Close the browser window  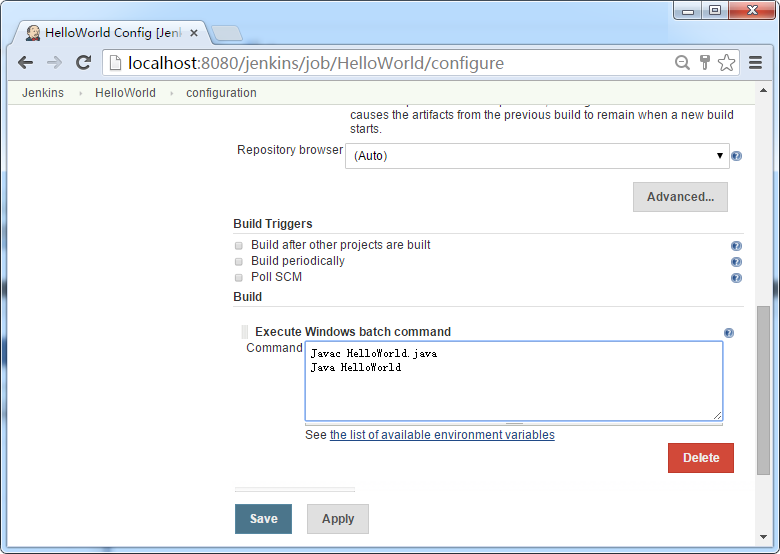(x=752, y=10)
